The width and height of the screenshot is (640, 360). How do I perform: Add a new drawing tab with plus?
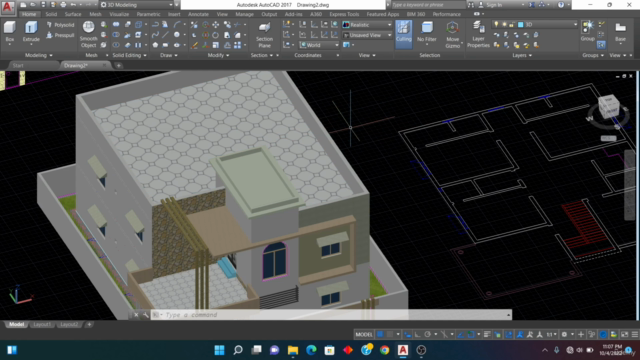[118, 65]
